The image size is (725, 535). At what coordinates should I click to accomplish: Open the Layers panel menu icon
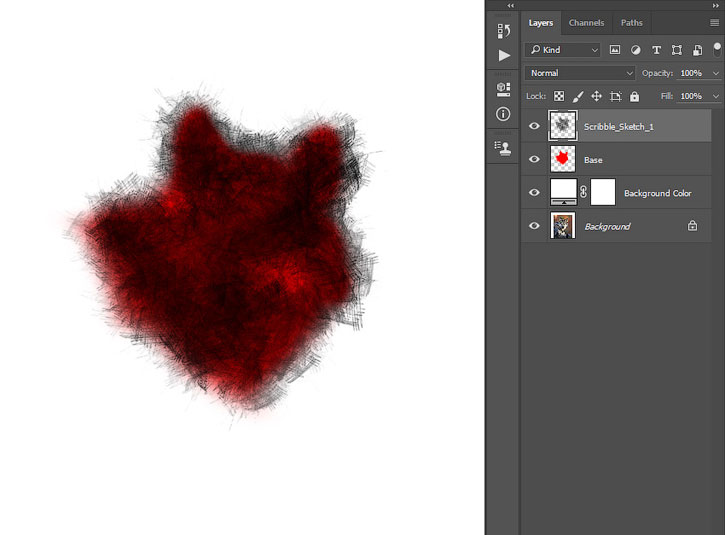tap(714, 23)
